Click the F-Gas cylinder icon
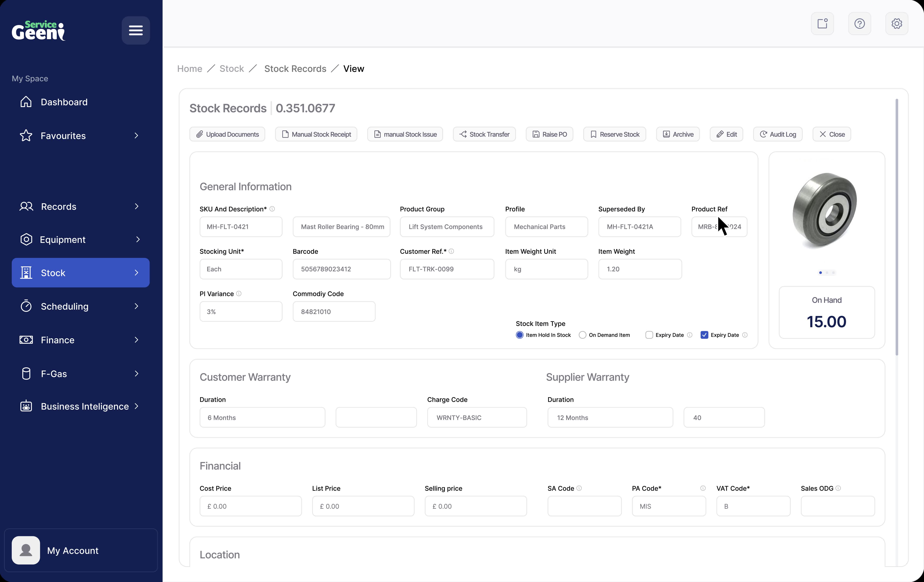The image size is (924, 582). coord(26,374)
